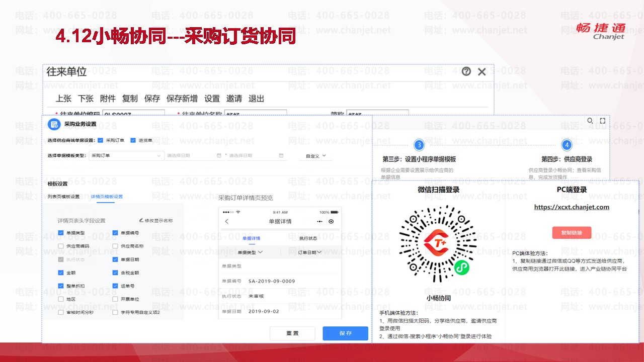
Task: Click the SA-2019-09-0009 document number
Action: pyautogui.click(x=272, y=281)
